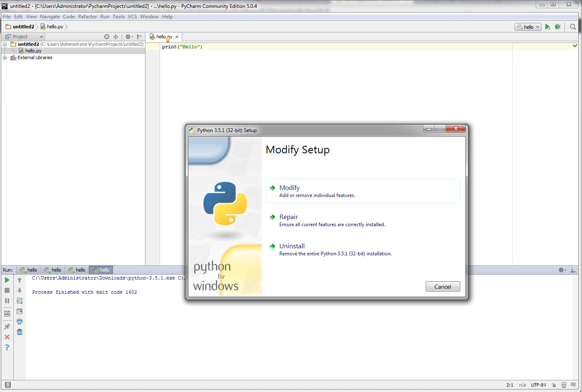Collapse all in Project view
Image resolution: width=582 pixels, height=392 pixels.
(115, 36)
